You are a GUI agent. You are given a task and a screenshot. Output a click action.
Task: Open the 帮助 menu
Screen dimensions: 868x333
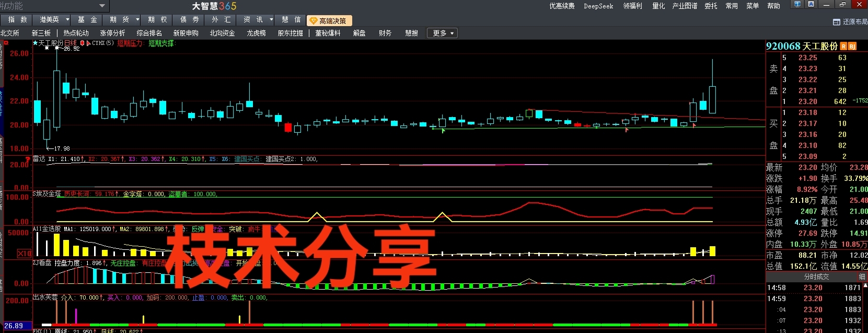[x=773, y=6]
